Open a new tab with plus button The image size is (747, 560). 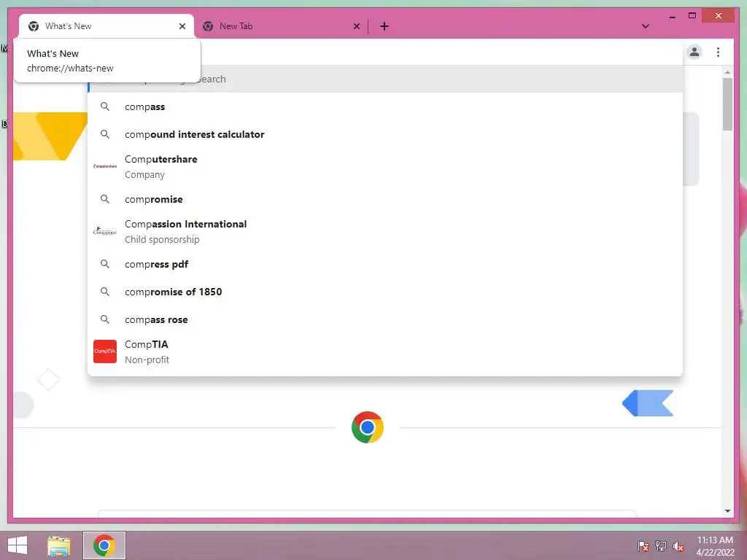click(384, 26)
